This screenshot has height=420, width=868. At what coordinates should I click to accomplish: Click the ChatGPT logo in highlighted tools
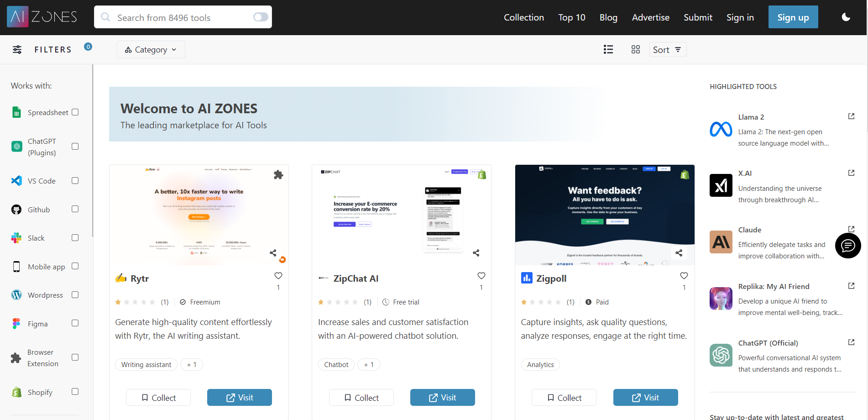721,355
